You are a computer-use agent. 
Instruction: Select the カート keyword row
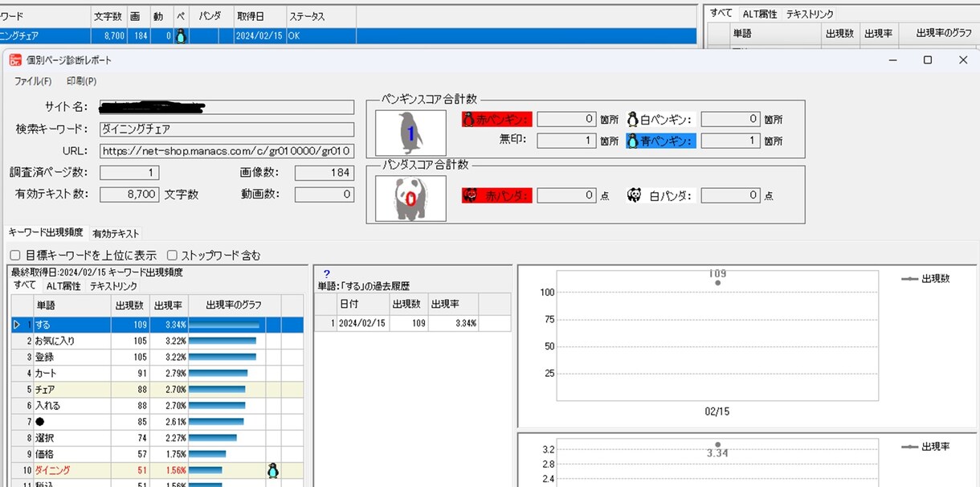click(x=157, y=373)
